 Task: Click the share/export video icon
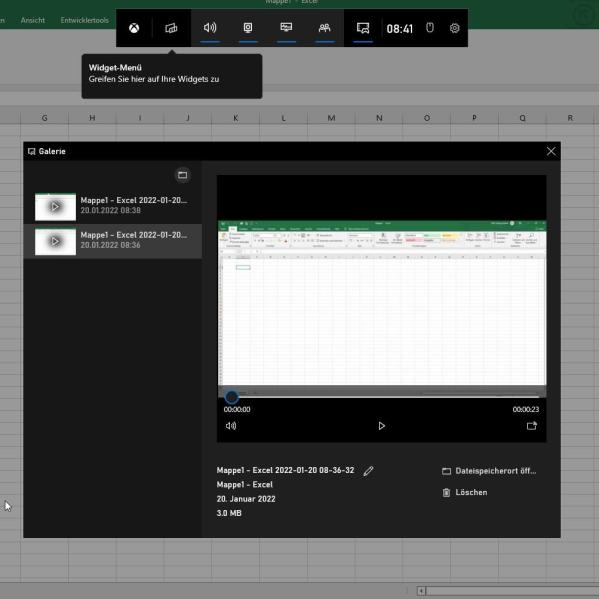(x=532, y=426)
